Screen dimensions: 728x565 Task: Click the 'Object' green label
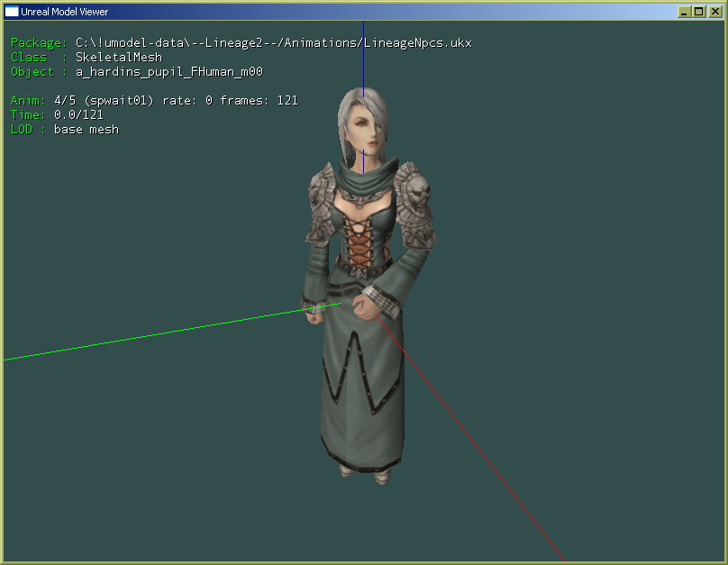pyautogui.click(x=32, y=72)
